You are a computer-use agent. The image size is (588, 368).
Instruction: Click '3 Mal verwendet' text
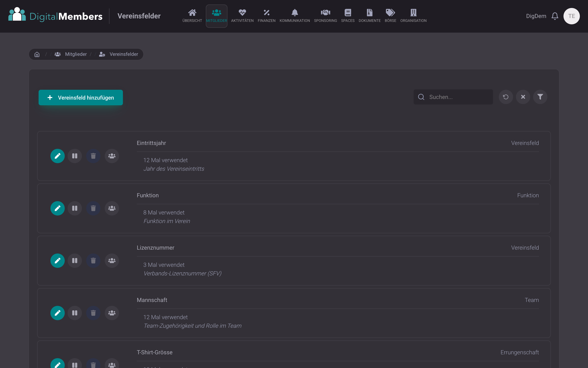[164, 265]
